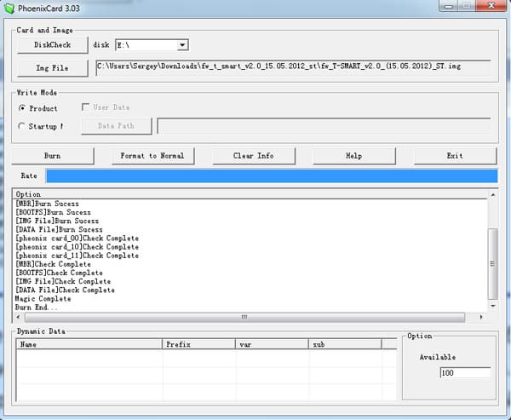
Task: Select the '[BOOTFS]Burn Sucess' log line
Action: pos(53,212)
